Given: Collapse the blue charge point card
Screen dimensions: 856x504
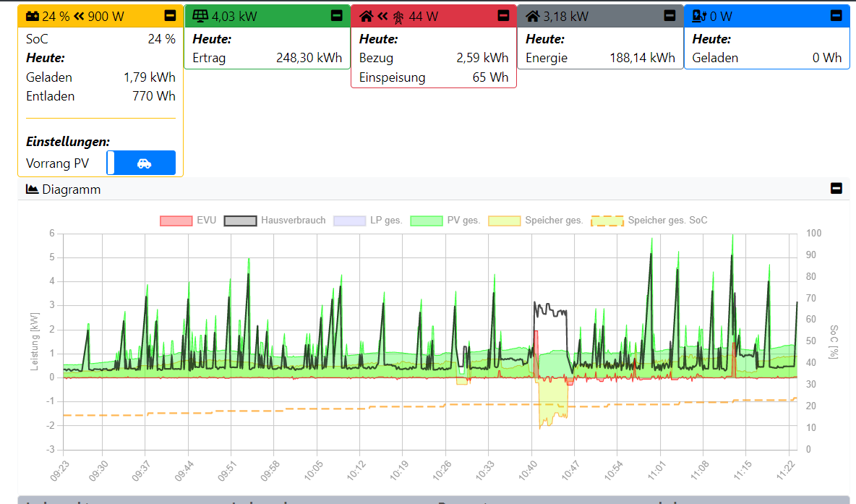Looking at the screenshot, I should click(836, 15).
